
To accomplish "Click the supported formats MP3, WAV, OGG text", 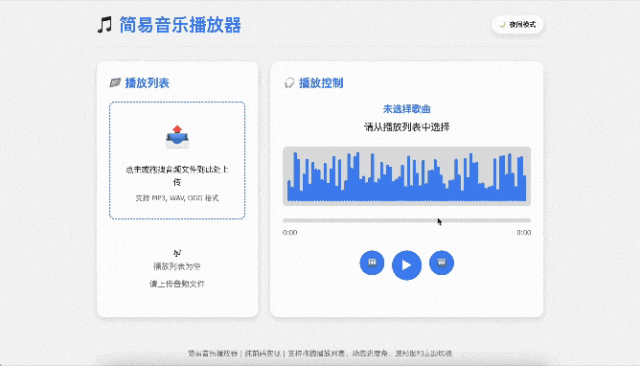I will (177, 198).
